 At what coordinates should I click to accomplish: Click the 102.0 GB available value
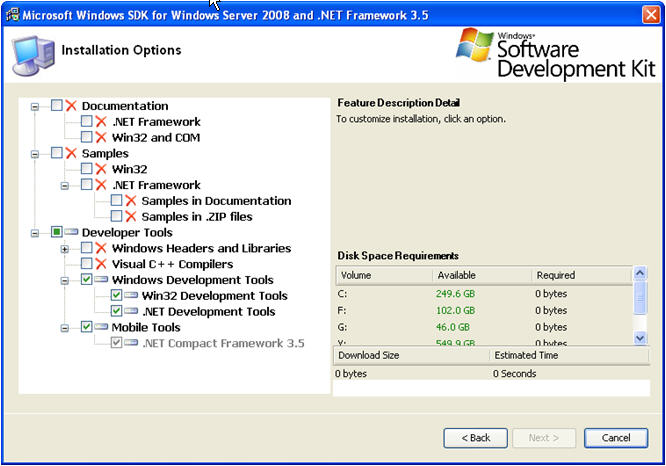[455, 311]
